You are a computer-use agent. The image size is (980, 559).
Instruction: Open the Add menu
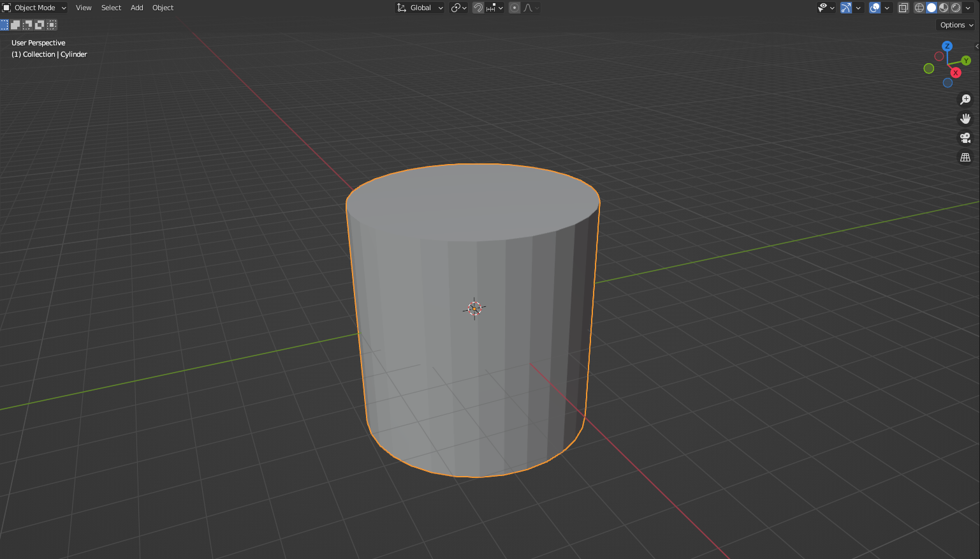[x=136, y=8]
